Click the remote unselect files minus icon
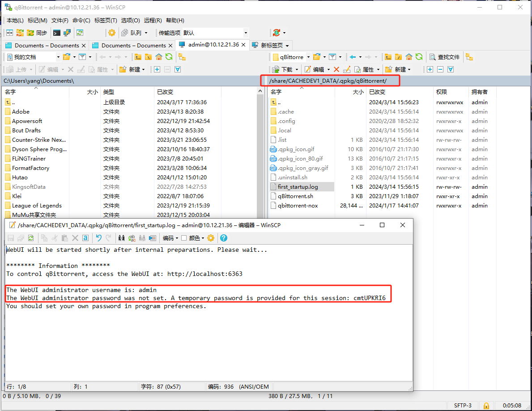This screenshot has width=532, height=411. point(440,69)
